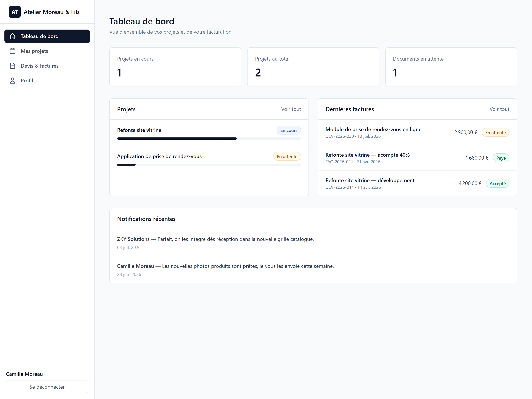Click the AT logo badge

[x=15, y=12]
